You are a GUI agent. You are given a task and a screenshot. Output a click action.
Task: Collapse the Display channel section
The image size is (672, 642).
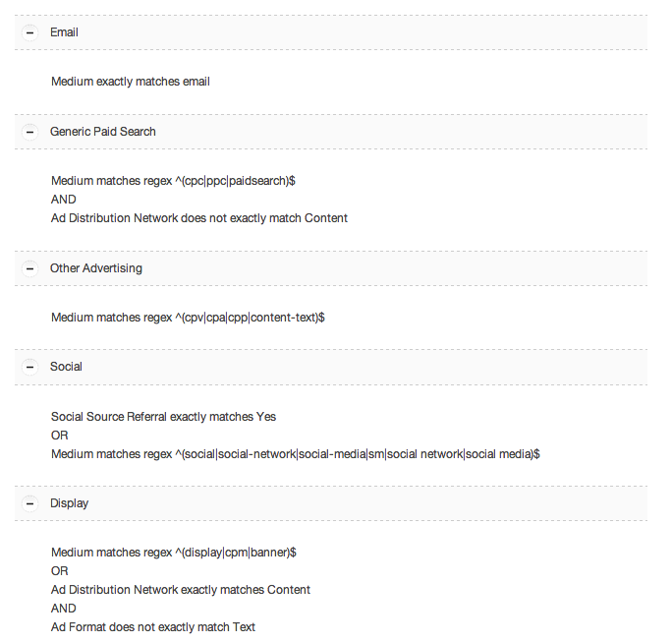tap(30, 503)
